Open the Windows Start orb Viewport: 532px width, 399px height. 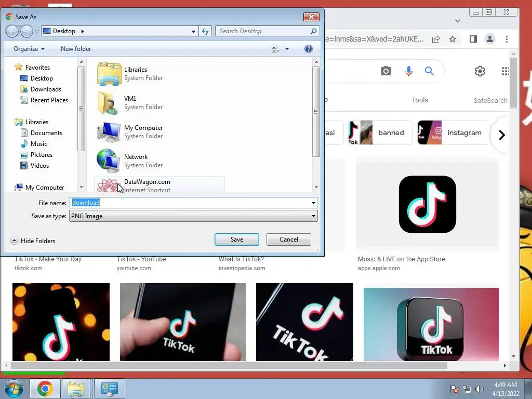click(x=14, y=389)
